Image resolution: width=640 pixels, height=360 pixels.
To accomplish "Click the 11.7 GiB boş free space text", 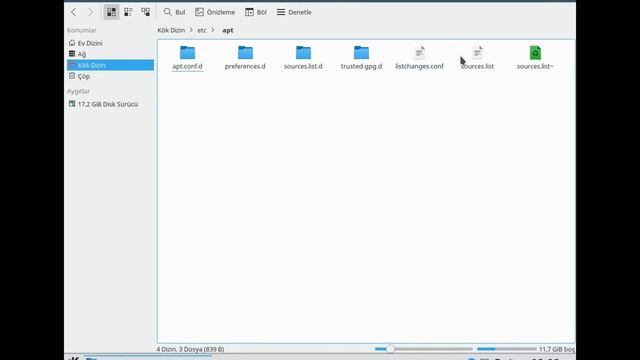I will tap(557, 349).
